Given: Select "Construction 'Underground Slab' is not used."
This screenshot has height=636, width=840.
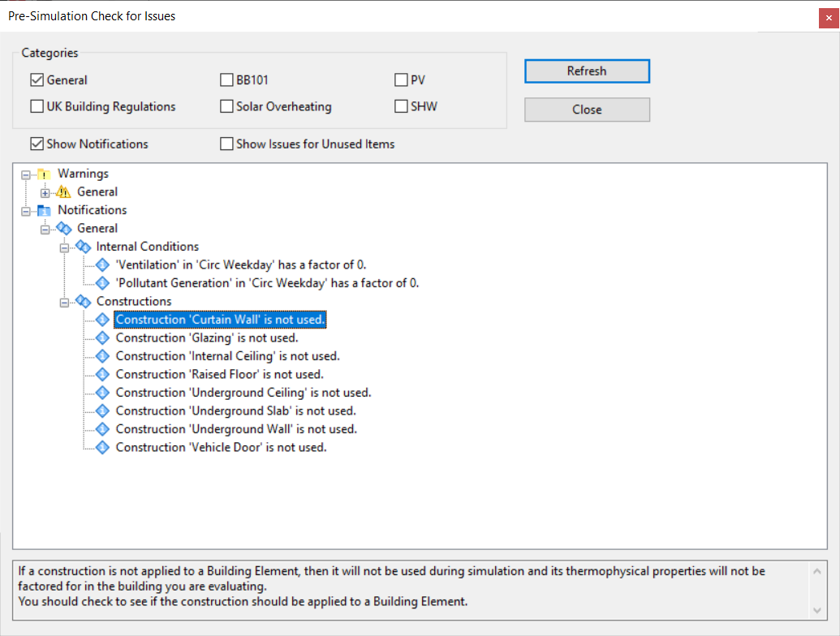Looking at the screenshot, I should coord(235,410).
